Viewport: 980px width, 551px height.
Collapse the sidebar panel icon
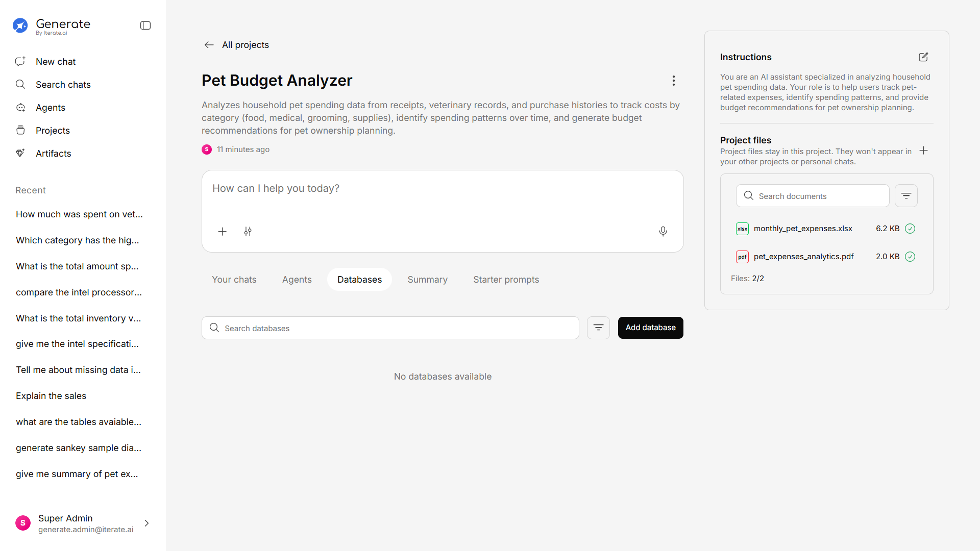tap(145, 26)
